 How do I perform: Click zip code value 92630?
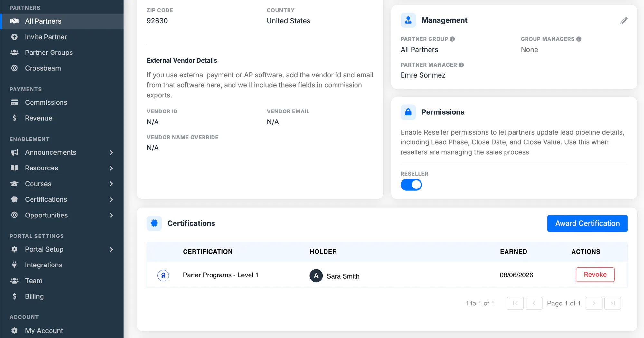pos(157,21)
